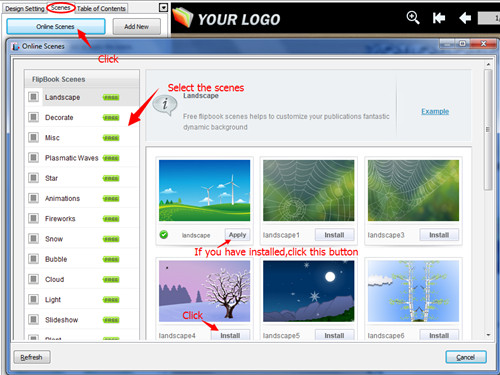Image resolution: width=500 pixels, height=375 pixels.
Task: Switch to the Scenes tab
Action: [61, 7]
